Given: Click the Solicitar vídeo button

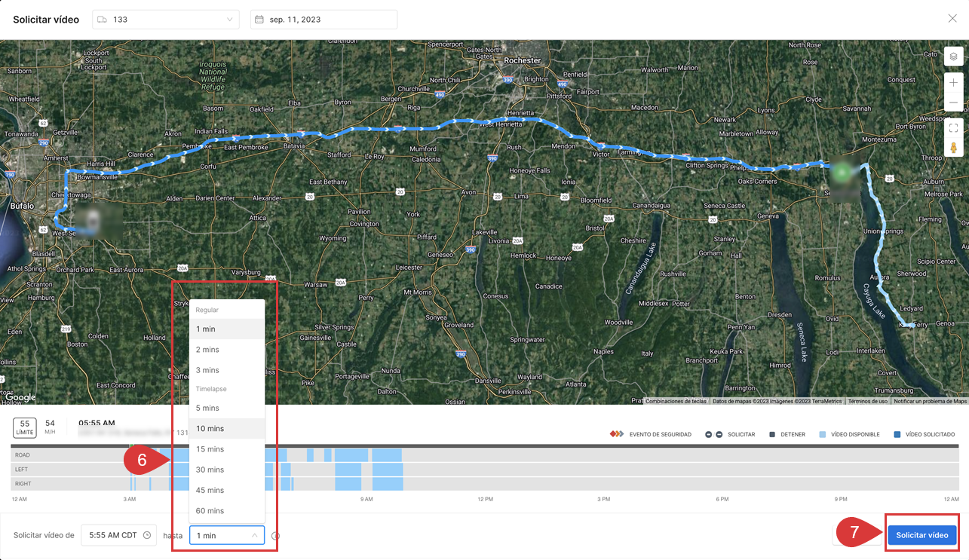Looking at the screenshot, I should (921, 535).
